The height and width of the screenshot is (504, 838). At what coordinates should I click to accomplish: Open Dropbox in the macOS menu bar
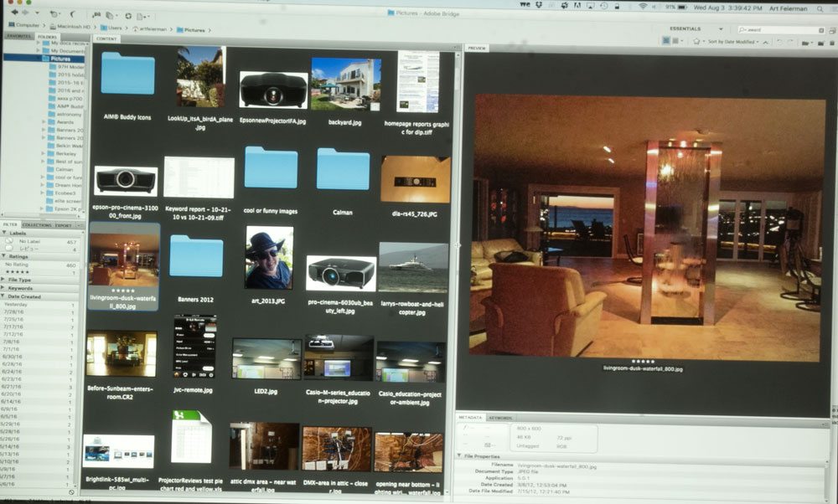pyautogui.click(x=539, y=5)
